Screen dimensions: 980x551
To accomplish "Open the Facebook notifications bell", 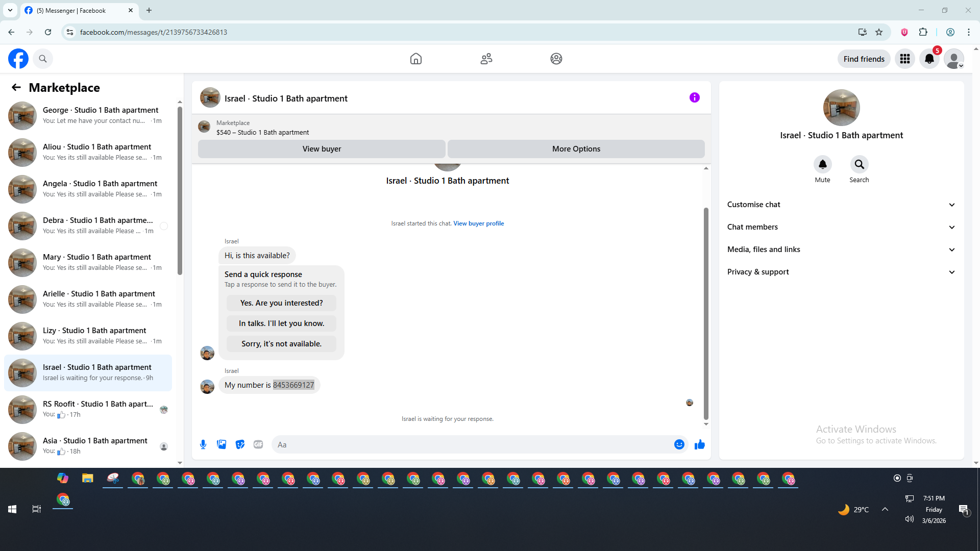I will (929, 59).
